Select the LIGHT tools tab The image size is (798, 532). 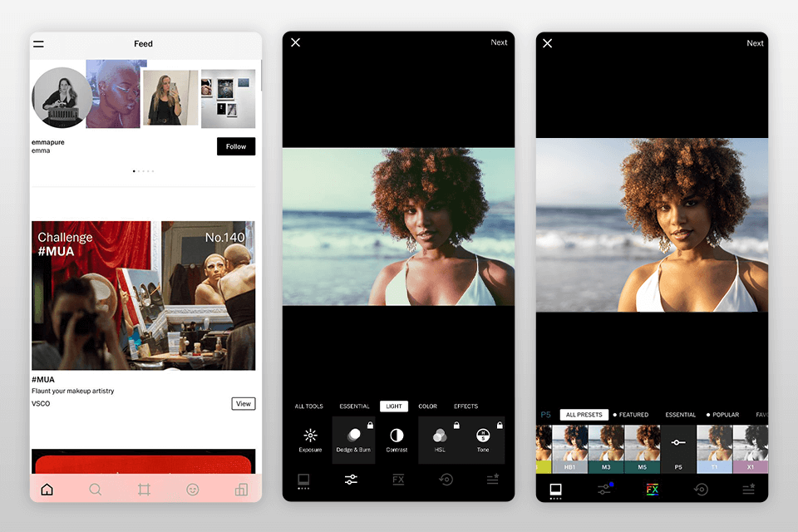tap(394, 406)
